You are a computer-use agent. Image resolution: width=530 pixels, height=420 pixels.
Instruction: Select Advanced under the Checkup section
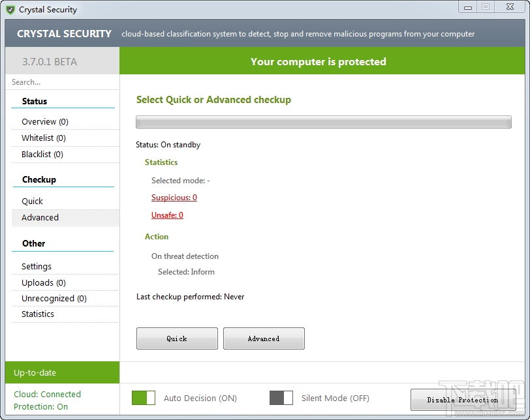[39, 217]
